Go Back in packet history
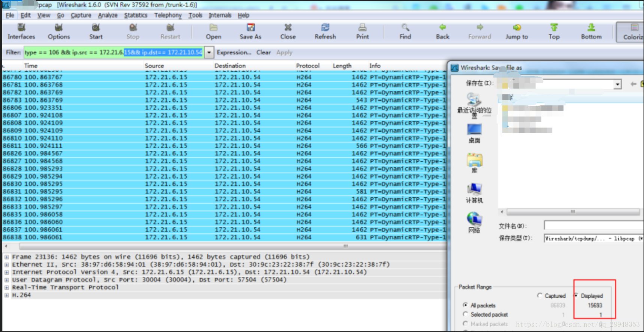 pos(443,32)
